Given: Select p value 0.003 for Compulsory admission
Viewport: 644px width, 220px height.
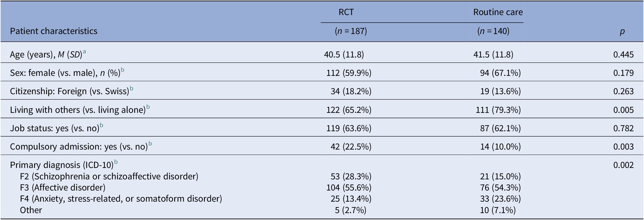Looking at the screenshot, I should click(x=623, y=147).
